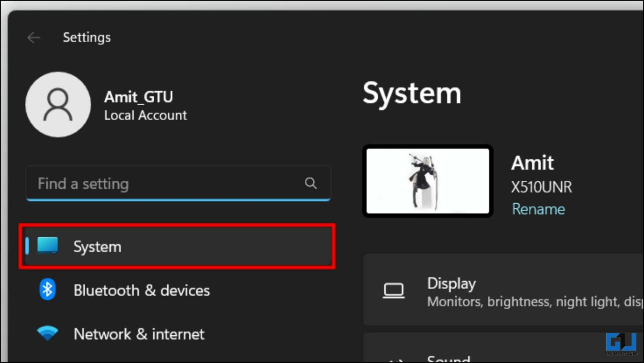
Task: Click the speaker icon beside Sound
Action: click(394, 359)
